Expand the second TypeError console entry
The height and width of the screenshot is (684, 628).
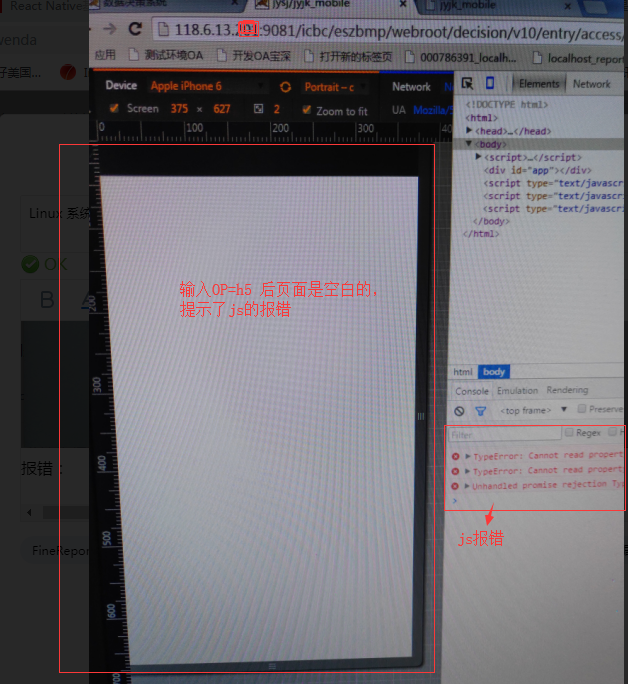(x=467, y=471)
